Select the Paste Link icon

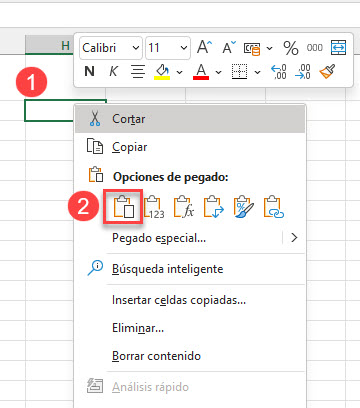click(274, 207)
